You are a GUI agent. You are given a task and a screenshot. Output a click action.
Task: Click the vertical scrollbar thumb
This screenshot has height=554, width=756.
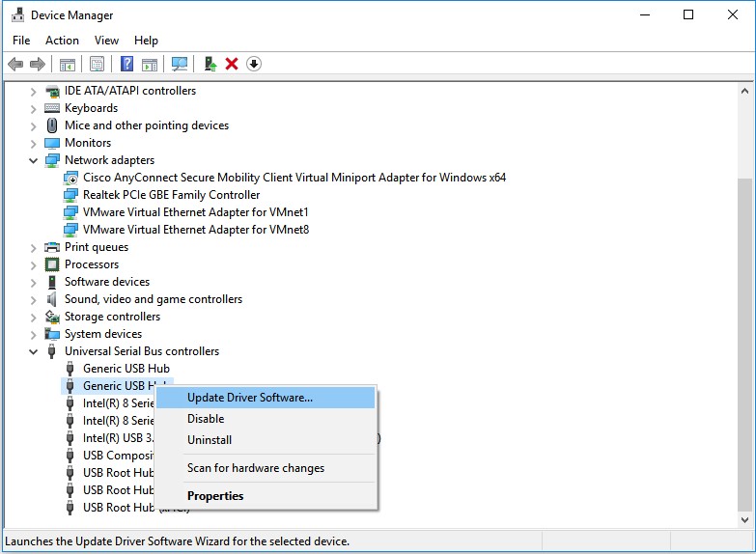pos(745,343)
